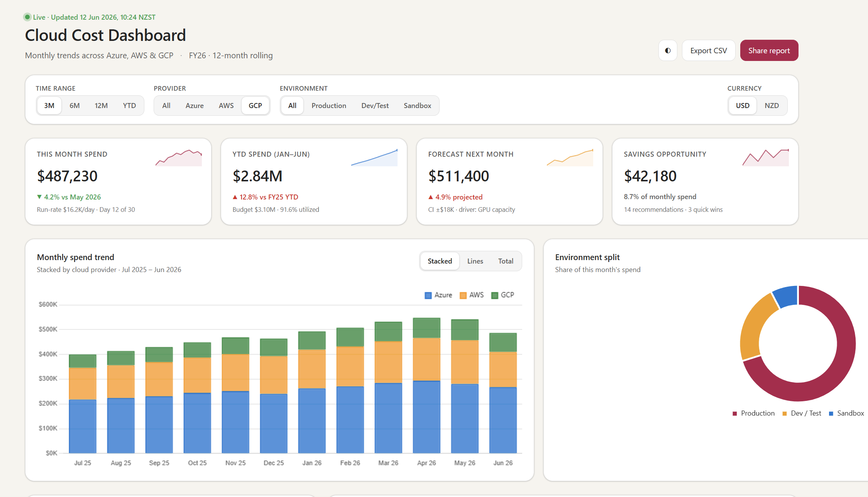Set time range to YTD
This screenshot has width=868, height=497.
tap(129, 106)
